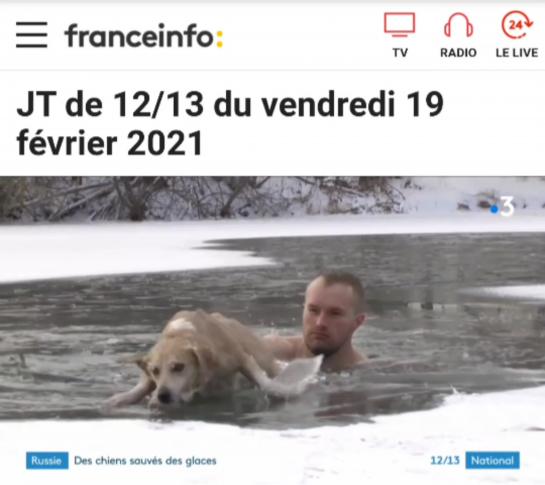Open the hamburger navigation menu

pos(32,34)
